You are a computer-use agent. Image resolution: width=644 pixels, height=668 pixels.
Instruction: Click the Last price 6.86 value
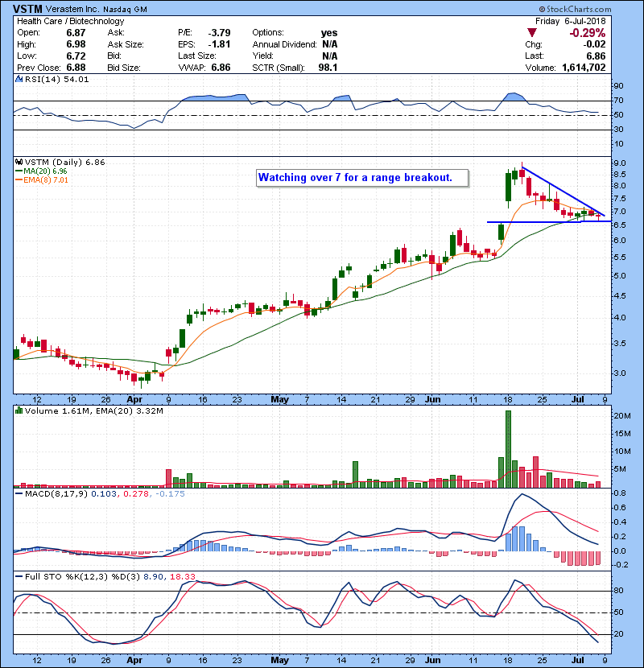tap(596, 56)
